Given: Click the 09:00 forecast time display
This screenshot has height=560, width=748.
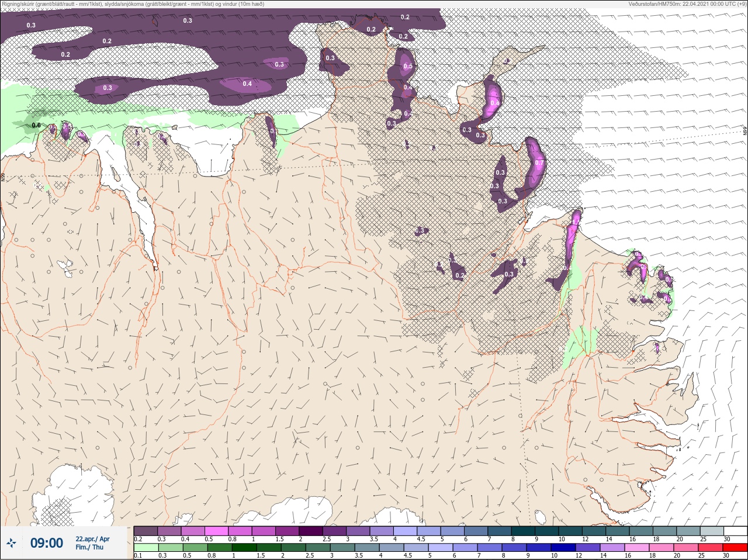Looking at the screenshot, I should [x=47, y=544].
